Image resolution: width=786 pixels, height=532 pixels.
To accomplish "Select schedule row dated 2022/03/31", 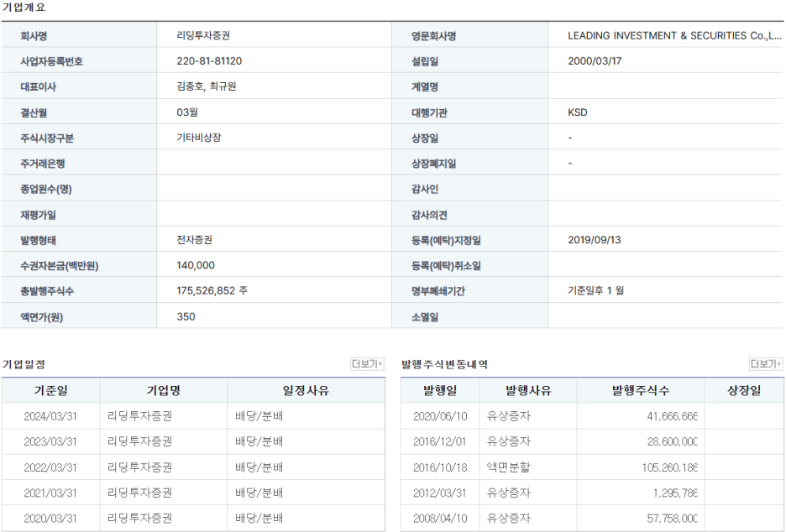I will coord(193,467).
